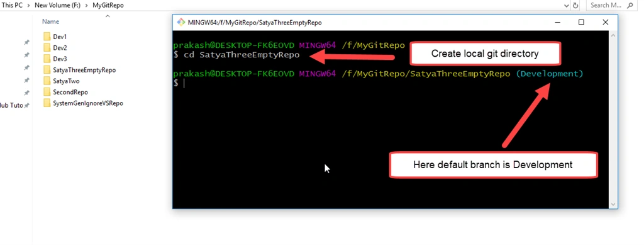Click the search magnifier icon
This screenshot has height=245, width=644.
(630, 5)
